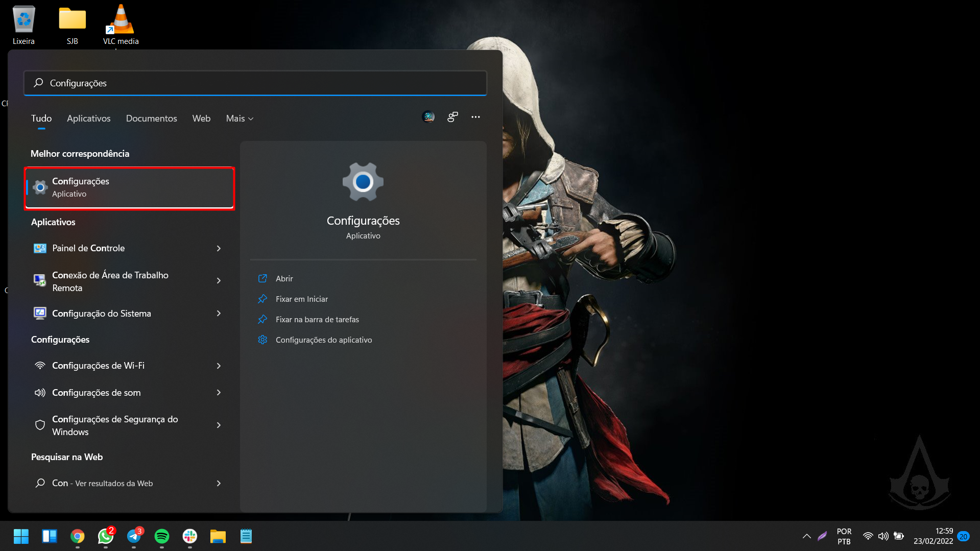
Task: Open Slack from taskbar
Action: [190, 536]
